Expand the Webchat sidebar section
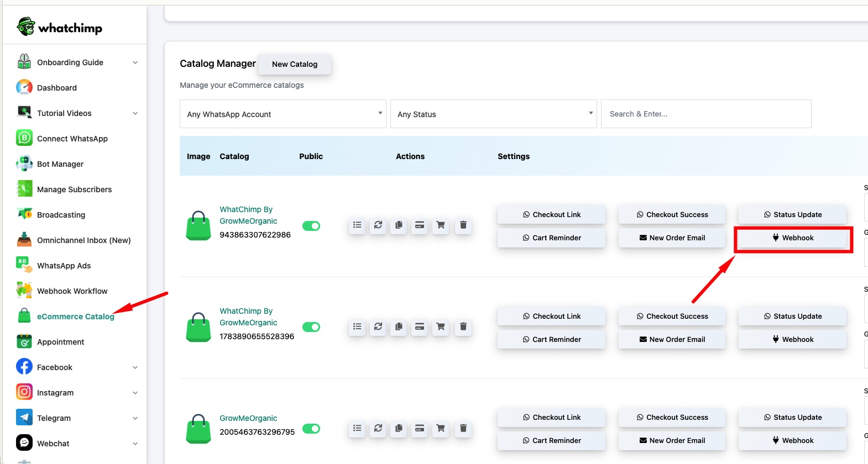This screenshot has width=868, height=464. pos(77,444)
